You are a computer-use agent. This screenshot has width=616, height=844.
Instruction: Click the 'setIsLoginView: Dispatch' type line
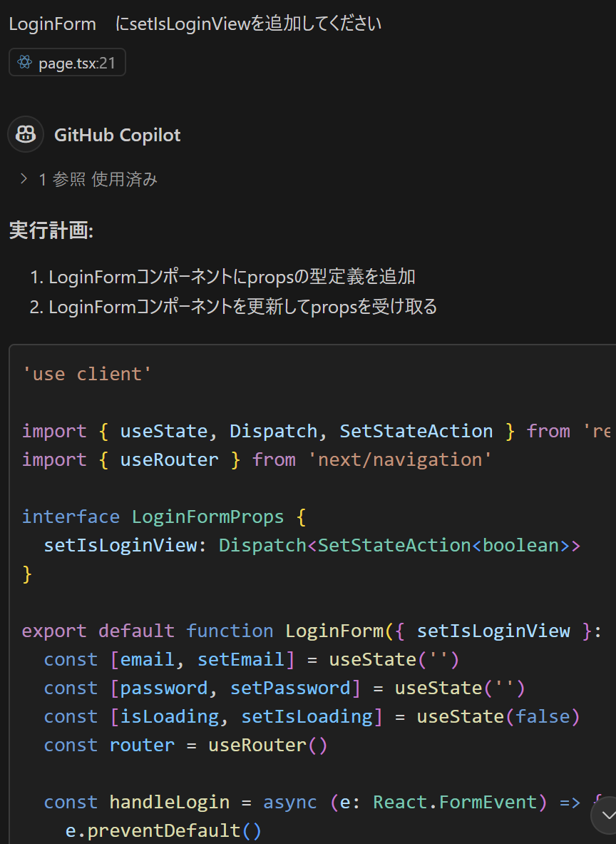[312, 545]
